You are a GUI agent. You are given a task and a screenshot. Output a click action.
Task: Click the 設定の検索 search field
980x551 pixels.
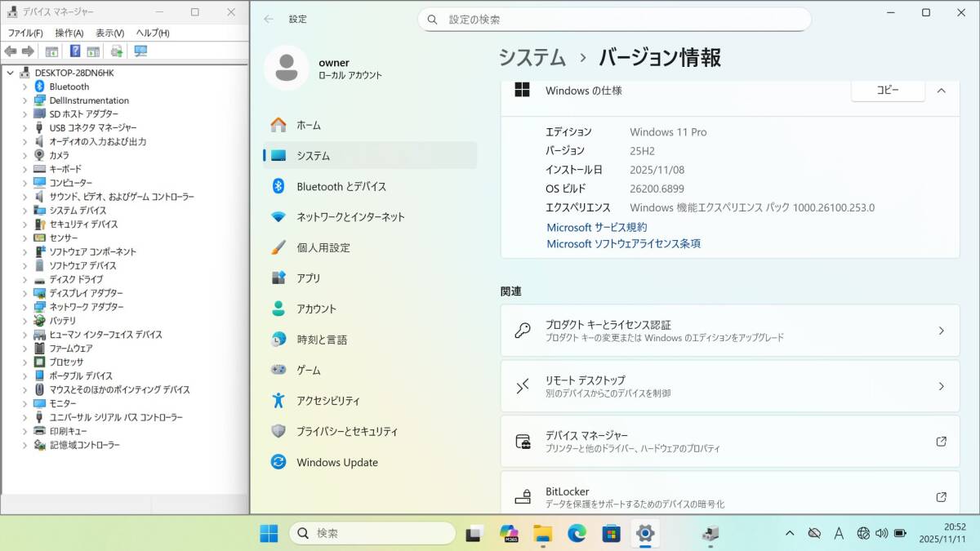(x=614, y=20)
